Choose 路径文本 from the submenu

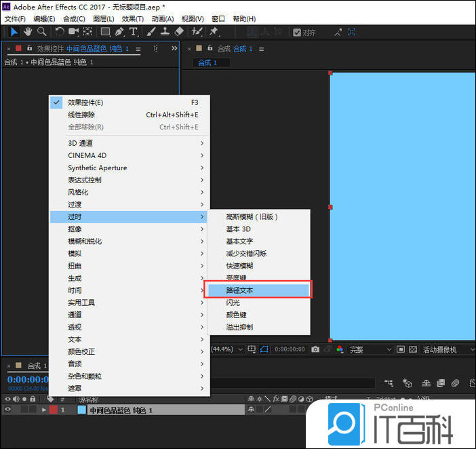[x=258, y=290]
